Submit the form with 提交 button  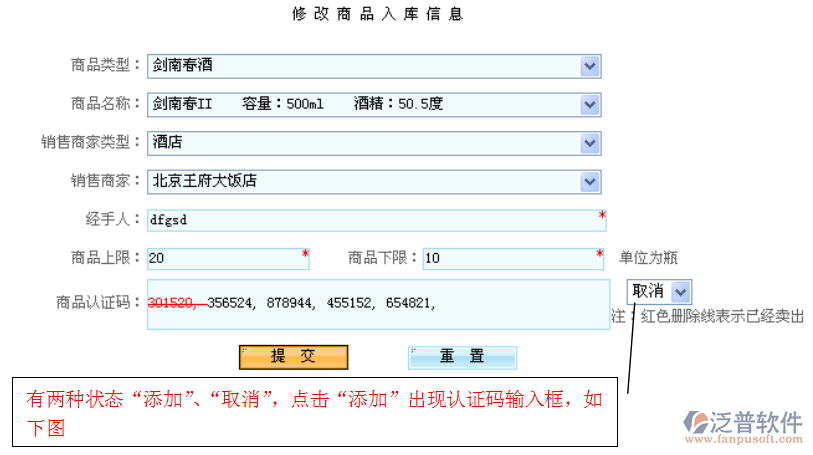(x=293, y=357)
